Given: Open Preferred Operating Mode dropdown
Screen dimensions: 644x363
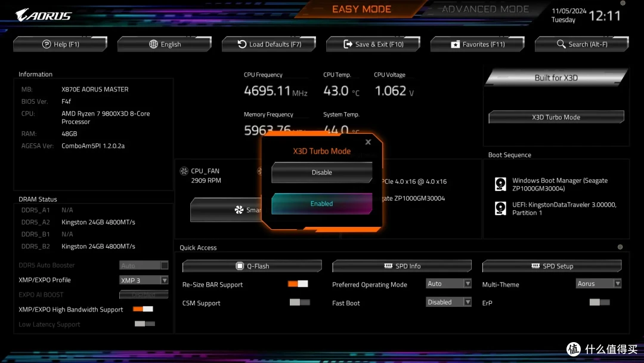Looking at the screenshot, I should coord(448,283).
